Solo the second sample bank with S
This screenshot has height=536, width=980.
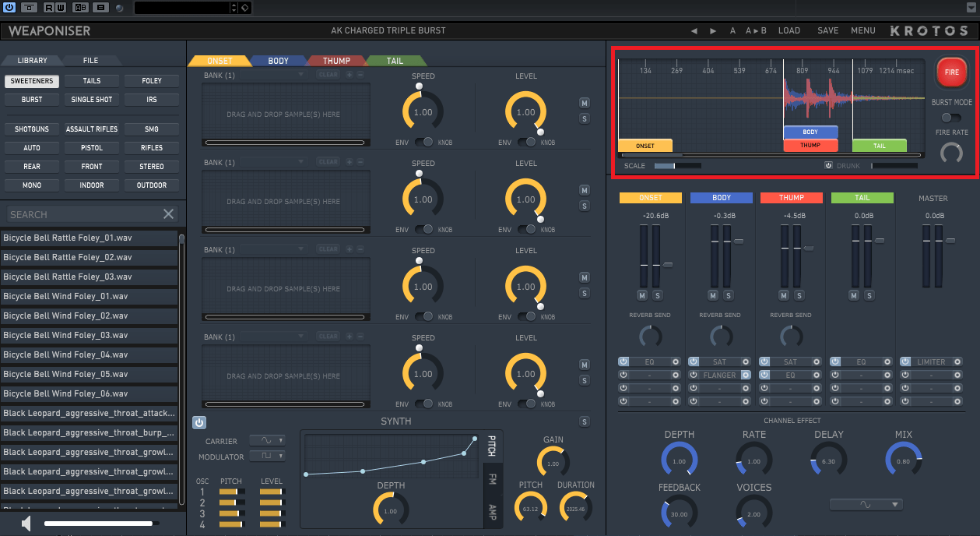pyautogui.click(x=585, y=206)
